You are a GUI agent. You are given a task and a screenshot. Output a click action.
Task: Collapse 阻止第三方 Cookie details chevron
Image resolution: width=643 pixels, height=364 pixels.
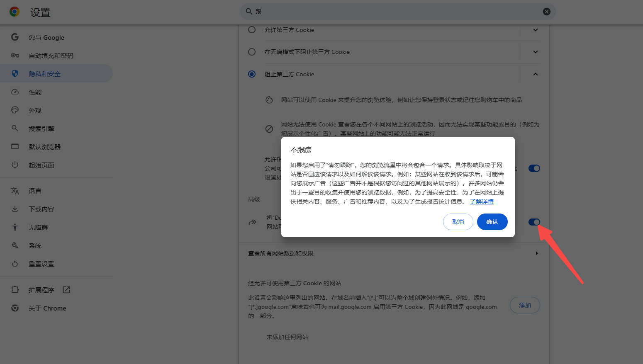click(536, 74)
